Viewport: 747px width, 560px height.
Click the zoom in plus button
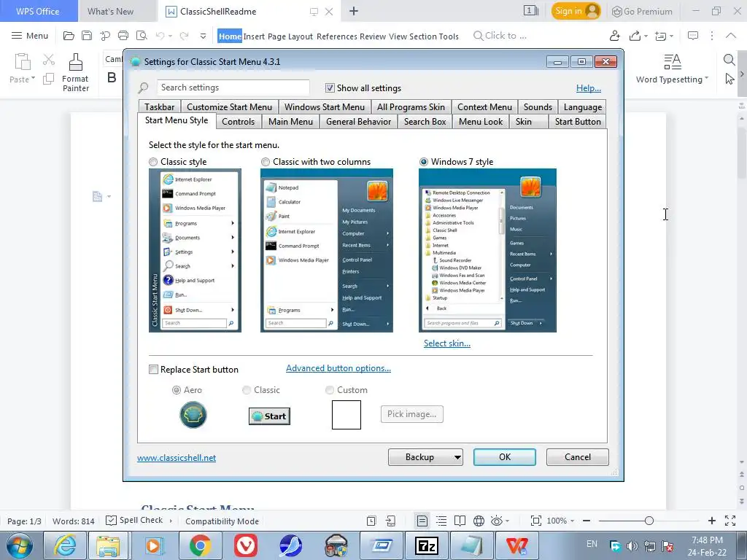click(x=712, y=521)
